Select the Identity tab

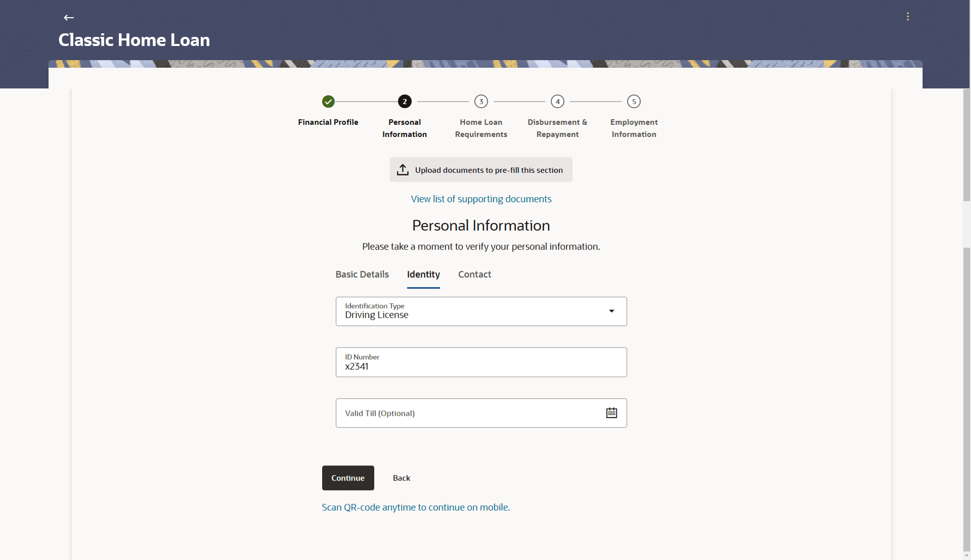click(423, 274)
